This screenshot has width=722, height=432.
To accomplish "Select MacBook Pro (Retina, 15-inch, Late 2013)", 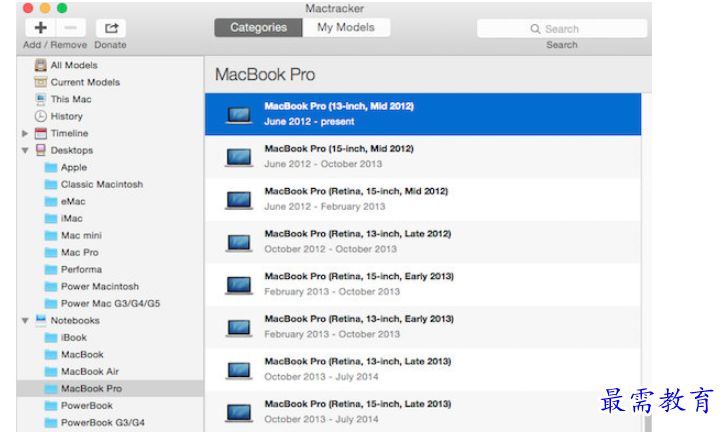I will [x=423, y=412].
